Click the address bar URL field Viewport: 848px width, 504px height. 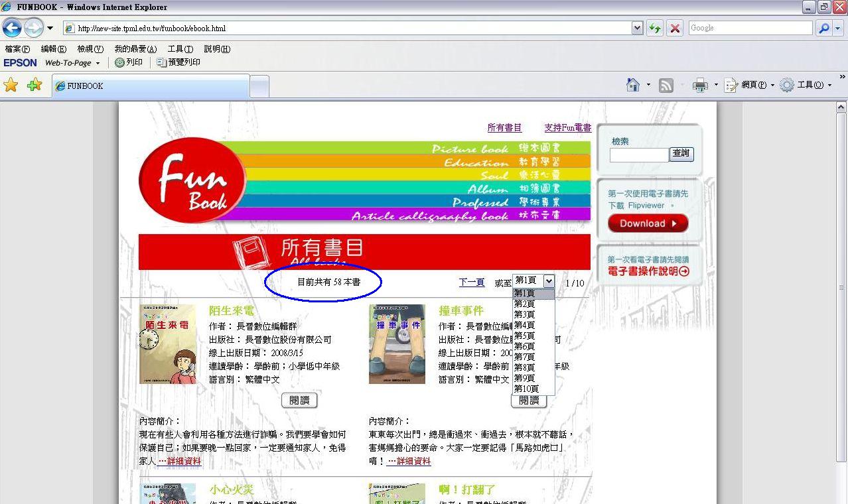tap(347, 29)
